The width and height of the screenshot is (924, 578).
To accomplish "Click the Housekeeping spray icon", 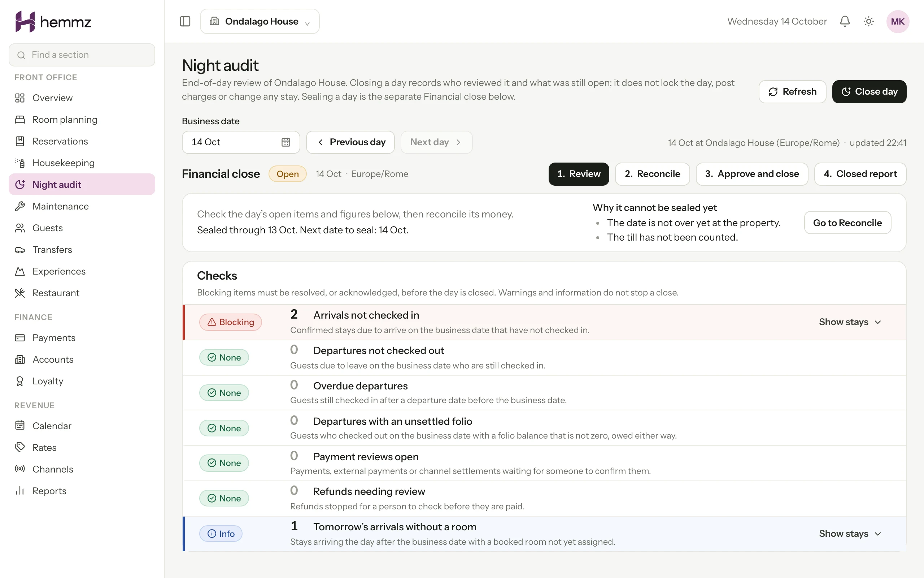I will tap(20, 163).
